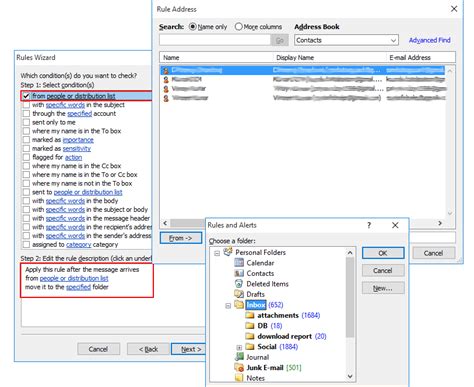This screenshot has width=474, height=387.
Task: Sort contacts by the Name column header
Action: click(x=216, y=57)
